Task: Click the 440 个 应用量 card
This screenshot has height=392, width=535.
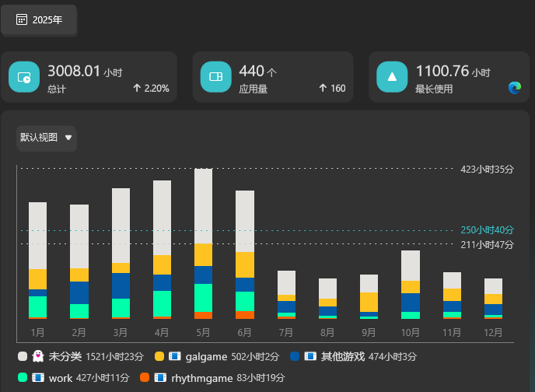Action: point(272,77)
